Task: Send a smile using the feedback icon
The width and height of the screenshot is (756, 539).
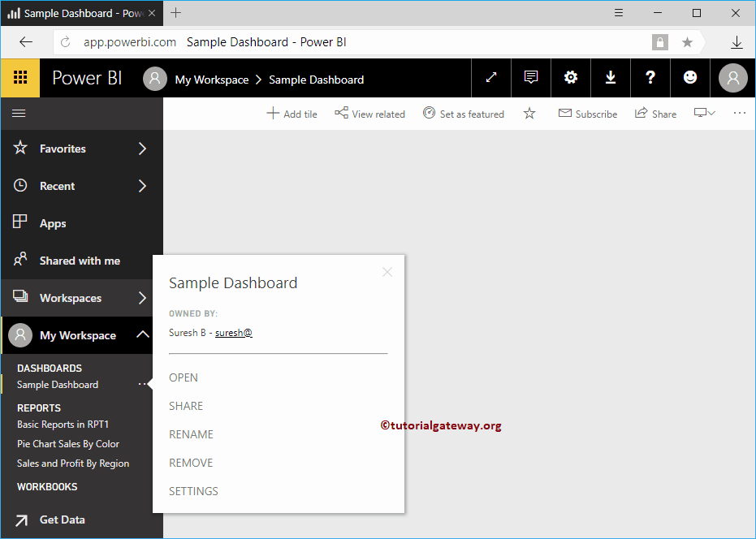Action: (x=689, y=77)
